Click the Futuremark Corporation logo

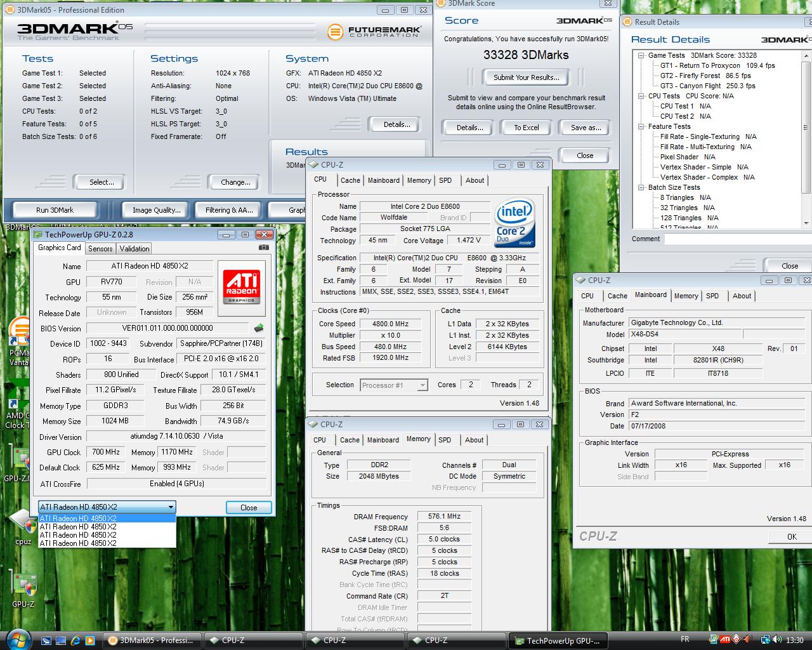[374, 31]
